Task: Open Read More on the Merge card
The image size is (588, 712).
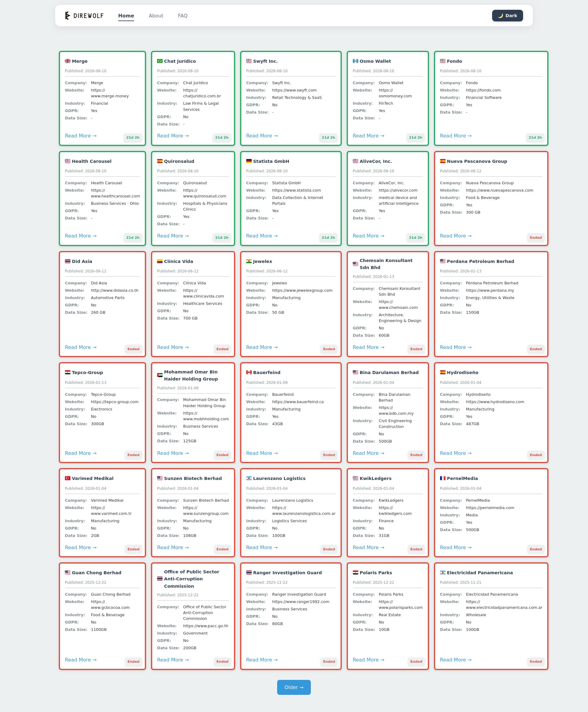Action: click(x=81, y=136)
